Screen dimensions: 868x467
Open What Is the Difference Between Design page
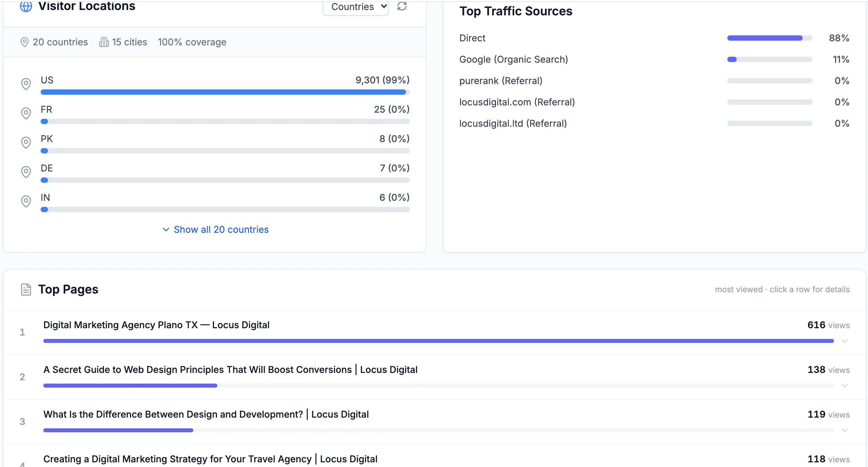[x=206, y=414]
